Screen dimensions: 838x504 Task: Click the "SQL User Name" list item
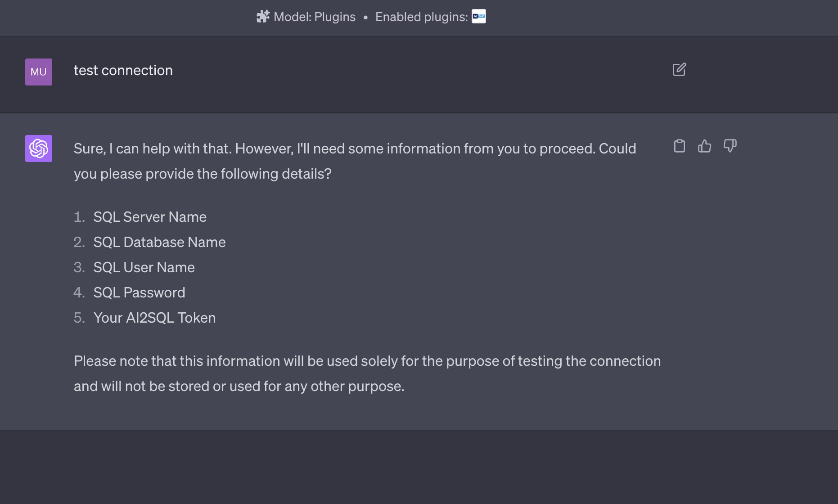click(144, 268)
